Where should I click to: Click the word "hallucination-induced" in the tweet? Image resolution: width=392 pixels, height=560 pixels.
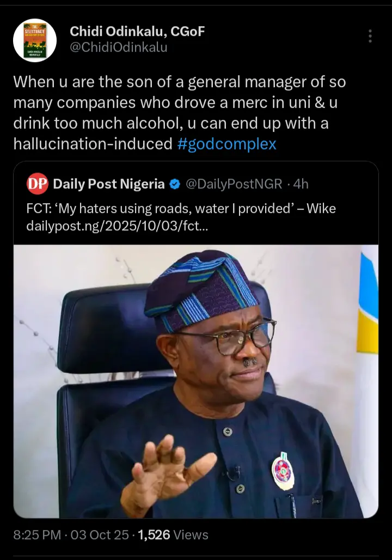tap(93, 144)
